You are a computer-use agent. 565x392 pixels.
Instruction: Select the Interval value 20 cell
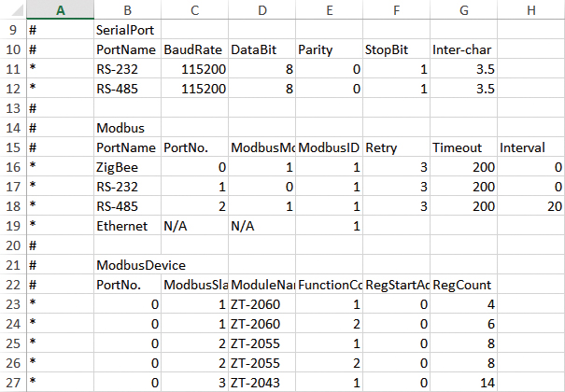531,206
